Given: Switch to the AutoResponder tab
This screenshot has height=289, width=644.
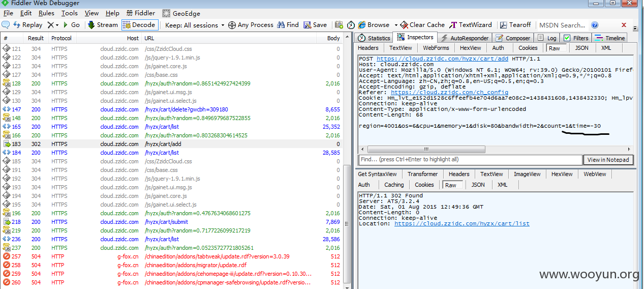Looking at the screenshot, I should coord(464,38).
